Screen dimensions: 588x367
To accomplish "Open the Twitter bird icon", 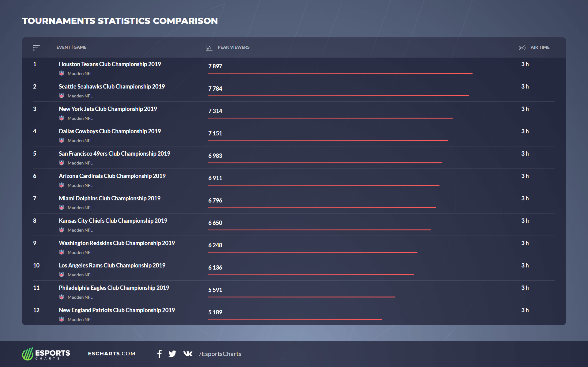I will 172,354.
